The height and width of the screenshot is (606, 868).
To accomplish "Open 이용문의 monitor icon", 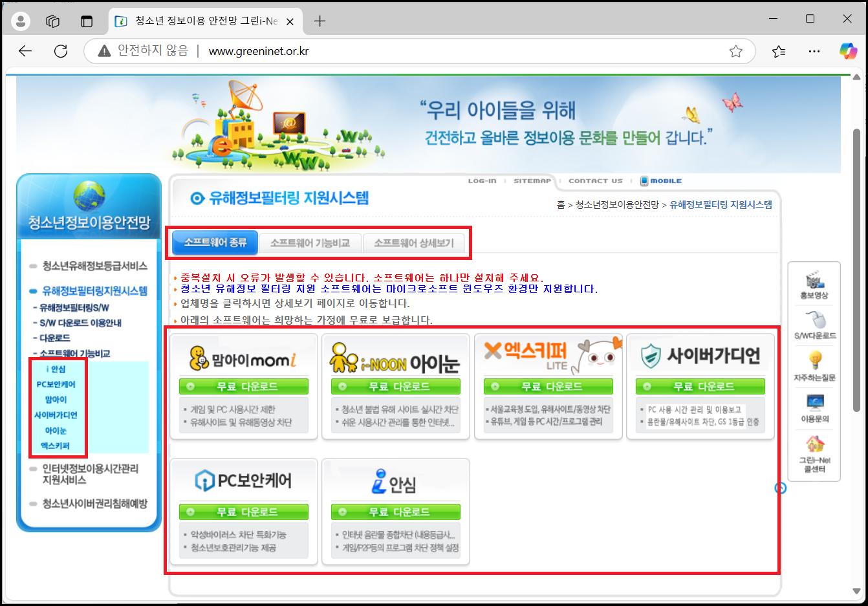I will (815, 407).
